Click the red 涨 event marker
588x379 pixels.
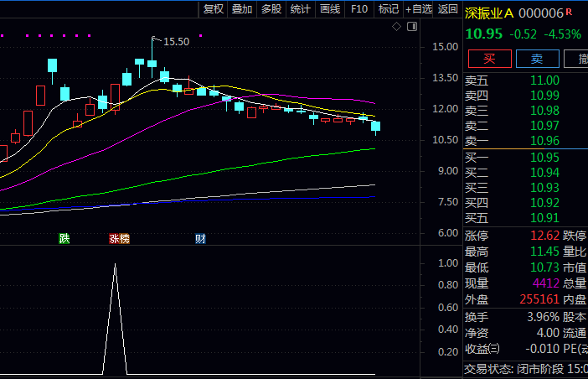[x=114, y=238]
